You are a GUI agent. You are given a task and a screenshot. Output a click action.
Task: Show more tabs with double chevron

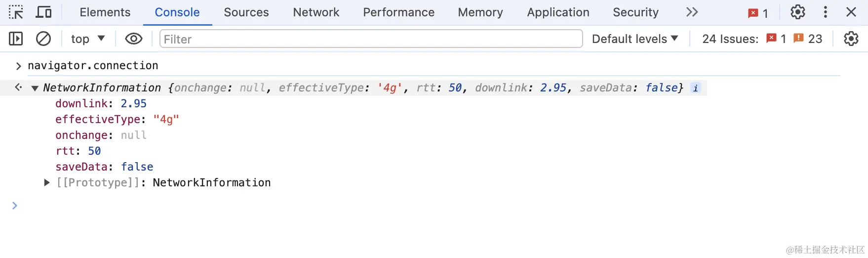pos(692,12)
